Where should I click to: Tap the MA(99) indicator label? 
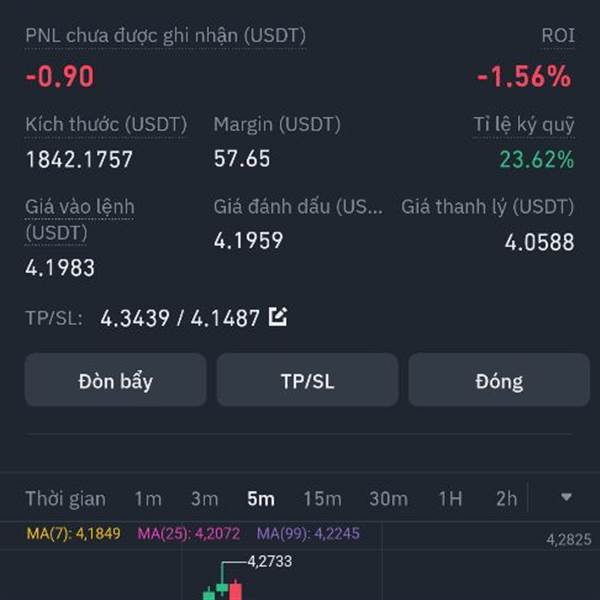(x=308, y=533)
